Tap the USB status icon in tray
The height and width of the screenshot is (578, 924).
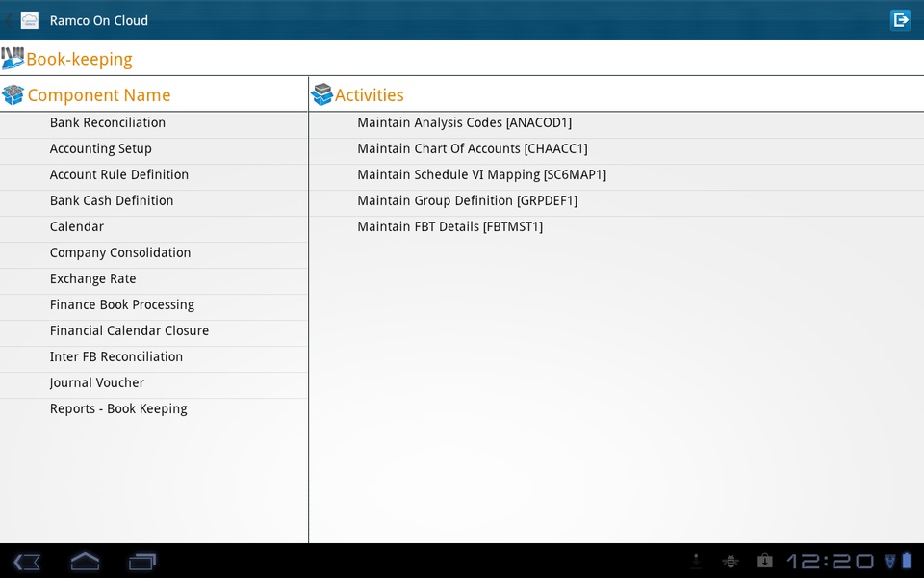tap(696, 561)
